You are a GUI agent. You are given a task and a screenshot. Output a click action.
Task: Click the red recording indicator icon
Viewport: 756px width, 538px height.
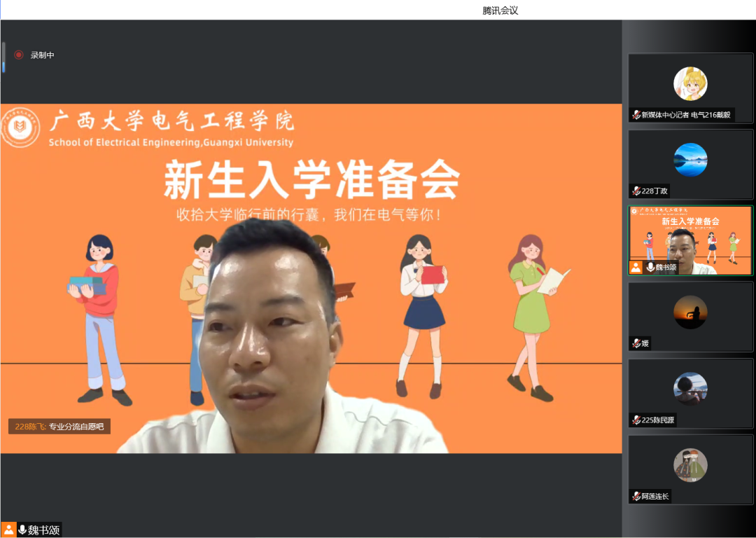click(19, 55)
